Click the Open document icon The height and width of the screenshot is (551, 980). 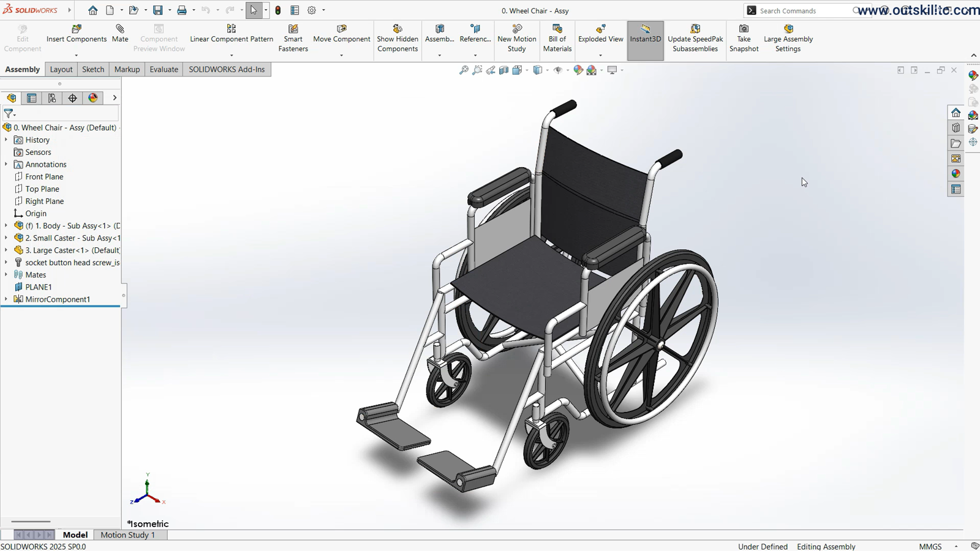(x=134, y=10)
